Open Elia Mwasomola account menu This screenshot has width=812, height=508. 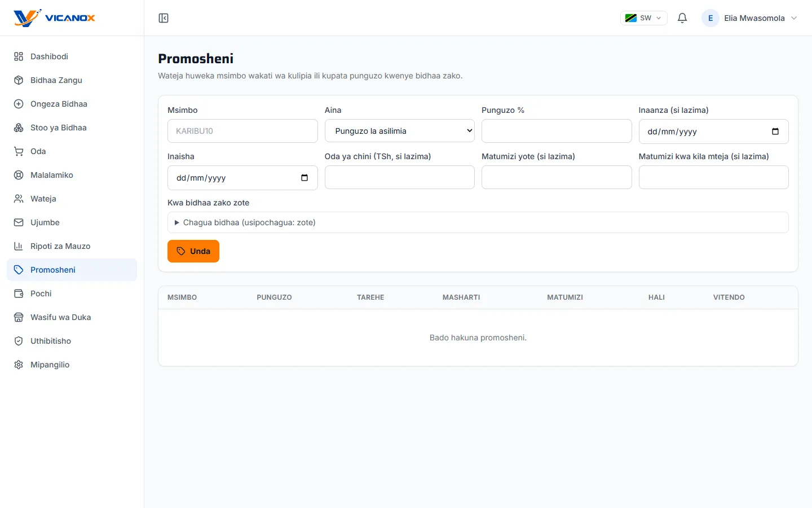749,18
